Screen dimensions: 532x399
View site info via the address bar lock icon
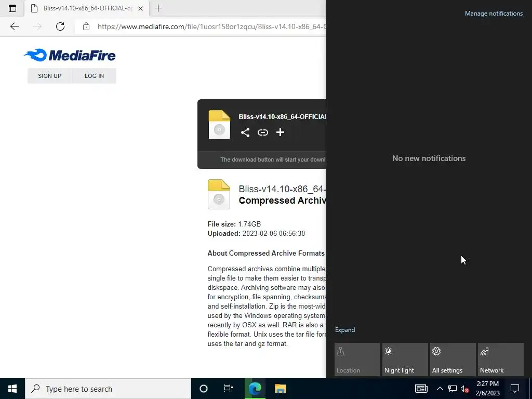[86, 26]
